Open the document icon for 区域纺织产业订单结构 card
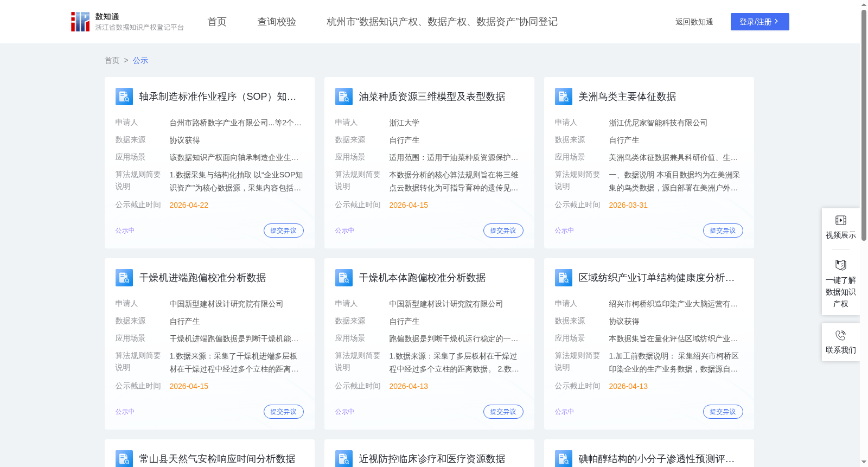 (564, 278)
